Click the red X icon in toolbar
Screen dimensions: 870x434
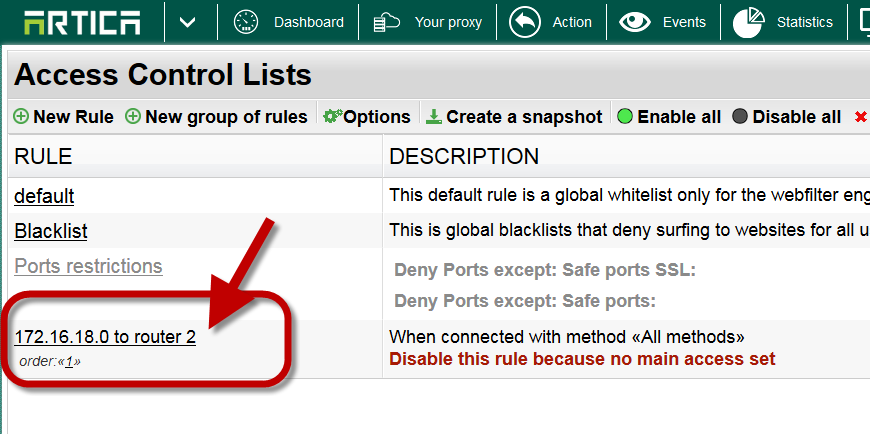[861, 117]
